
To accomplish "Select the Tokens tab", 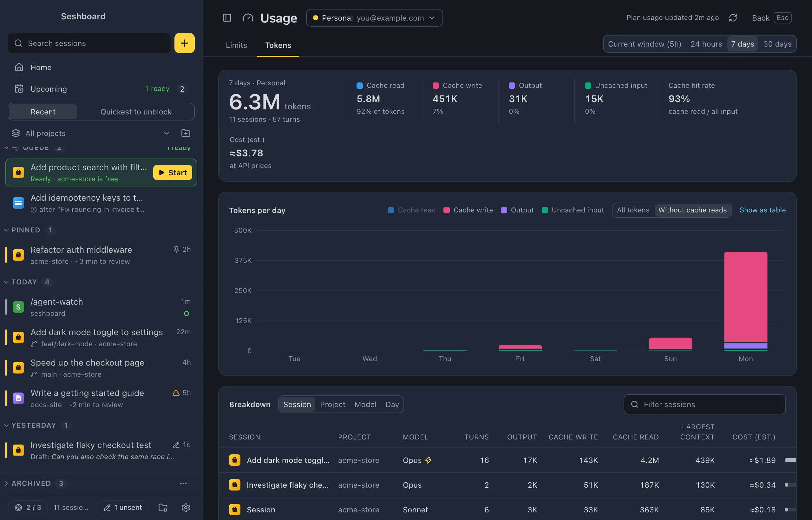I will pyautogui.click(x=278, y=45).
